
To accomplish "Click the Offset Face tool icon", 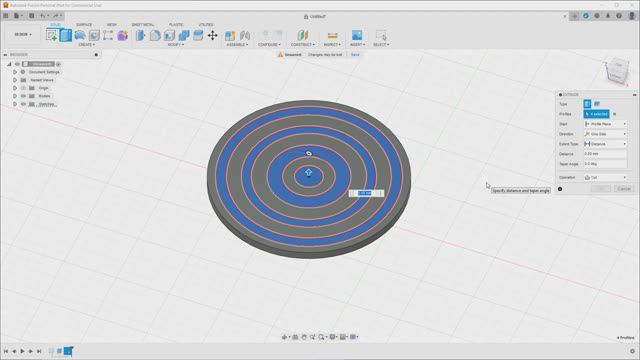I will (x=198, y=36).
